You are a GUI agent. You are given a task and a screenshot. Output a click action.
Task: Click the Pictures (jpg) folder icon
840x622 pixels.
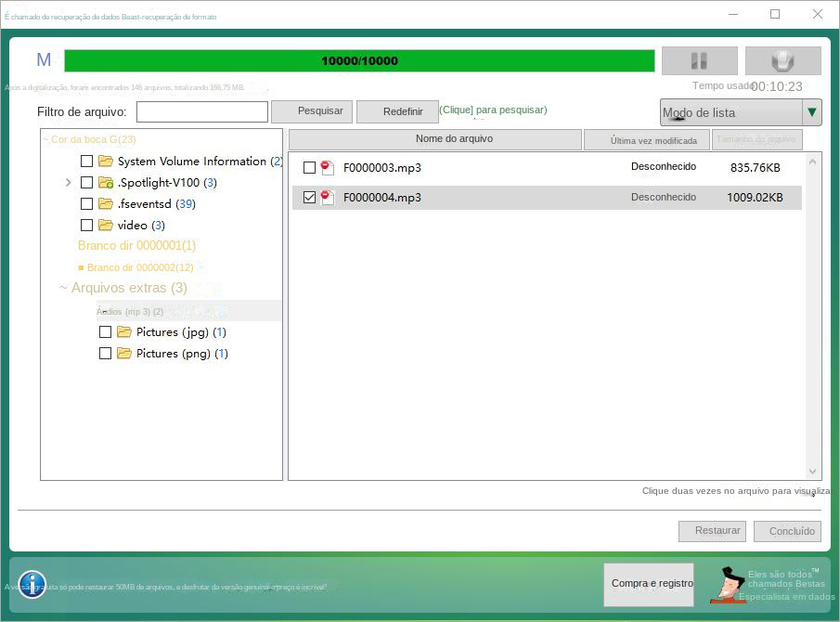coord(124,332)
